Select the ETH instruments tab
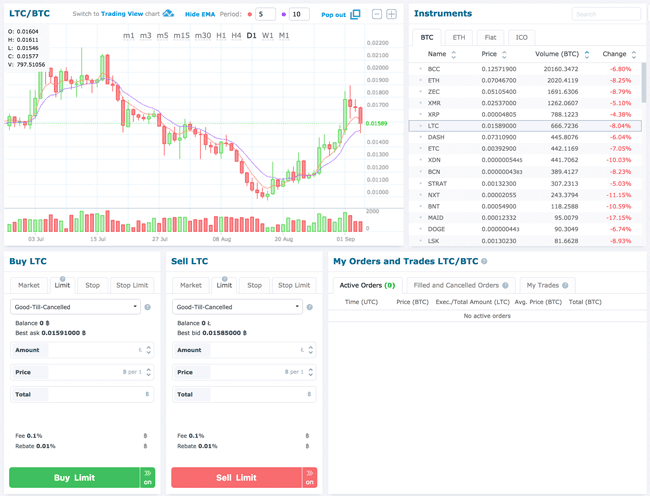 [458, 38]
